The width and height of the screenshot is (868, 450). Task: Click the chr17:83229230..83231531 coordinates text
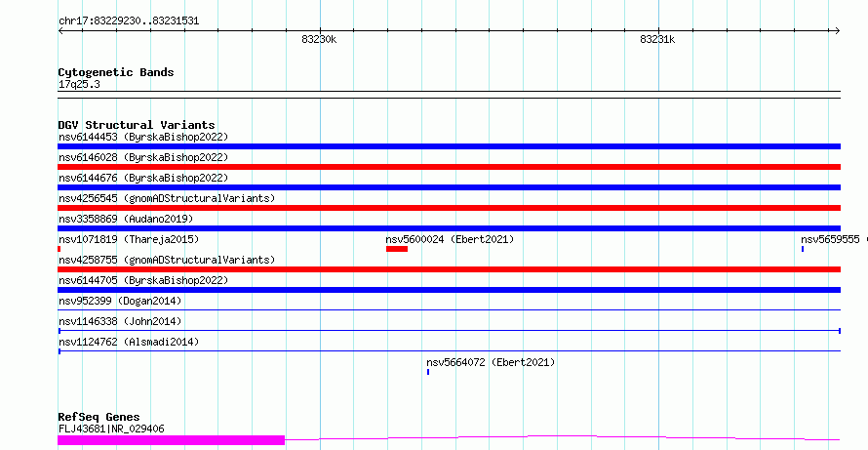point(129,21)
